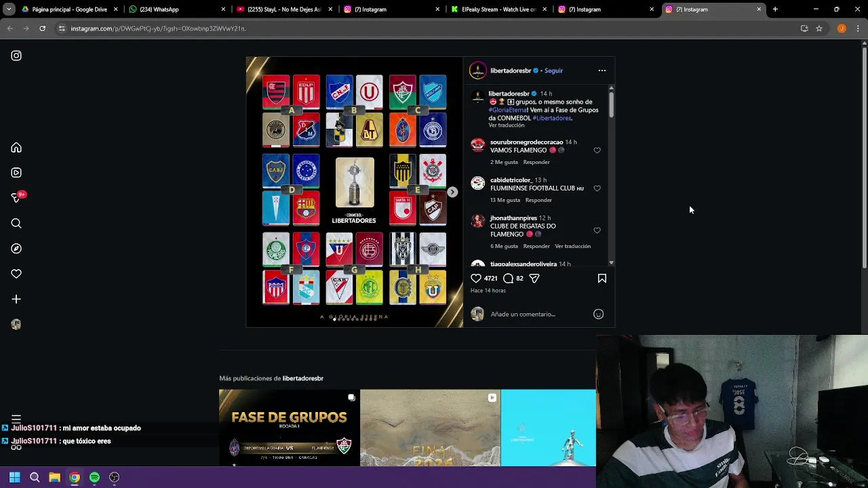Screen dimensions: 868x488
Task: Go to Instagram Home in sidebar
Action: click(x=16, y=148)
